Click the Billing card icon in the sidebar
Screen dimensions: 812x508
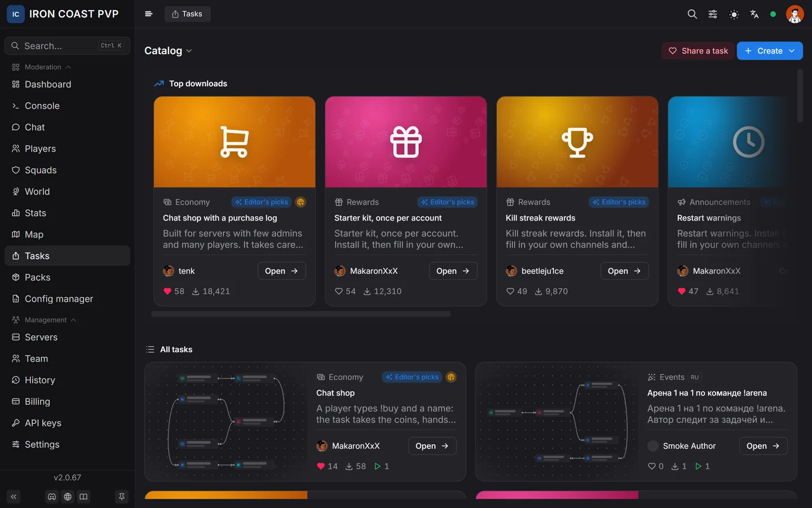coord(16,401)
